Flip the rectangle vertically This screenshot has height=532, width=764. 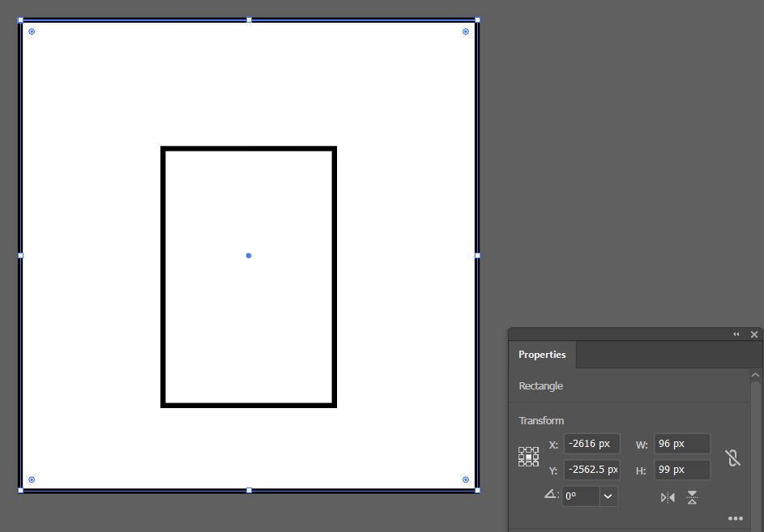[692, 497]
